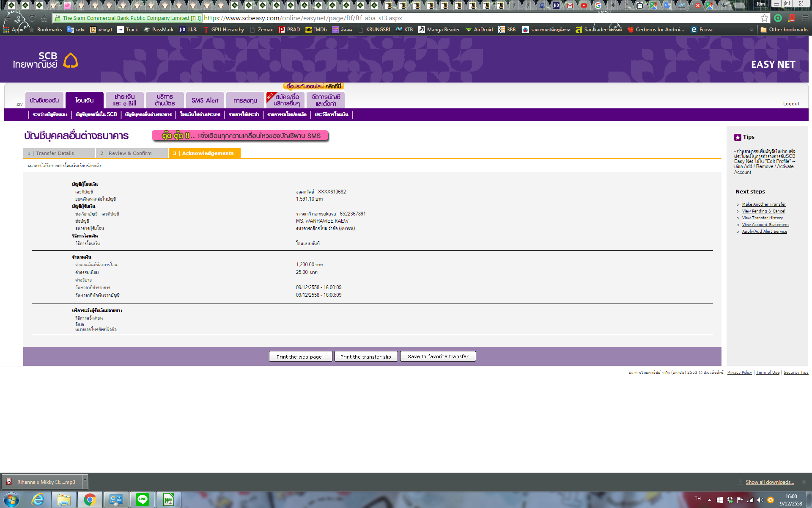Open the View Transfer History link
Screen dimensions: 812x508
click(762, 218)
